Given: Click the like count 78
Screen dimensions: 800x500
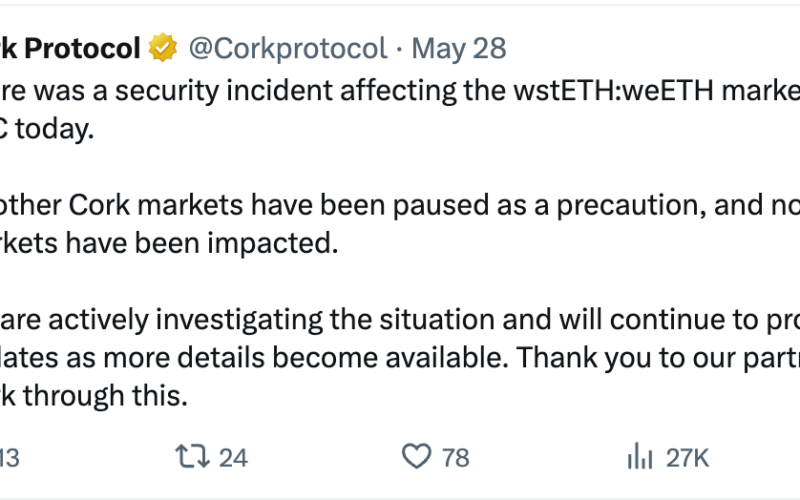Looking at the screenshot, I should (455, 457).
